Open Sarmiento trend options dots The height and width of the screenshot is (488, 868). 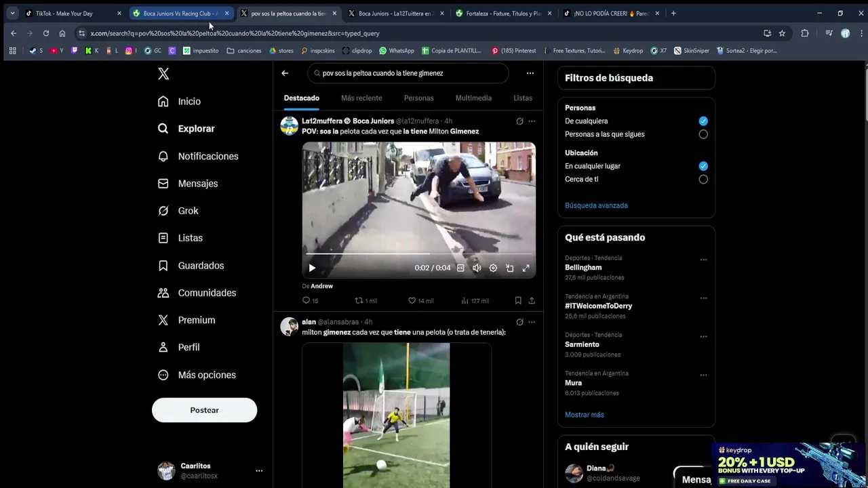click(x=703, y=337)
